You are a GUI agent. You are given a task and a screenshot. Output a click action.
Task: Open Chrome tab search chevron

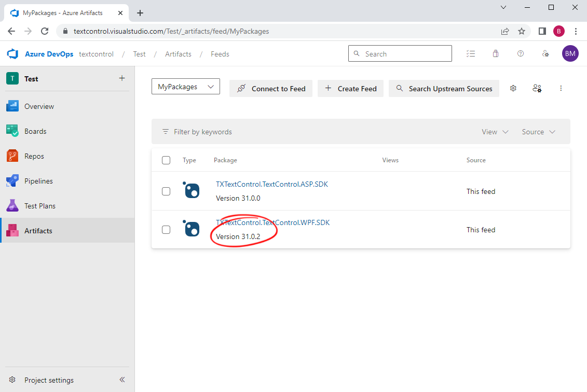(503, 7)
